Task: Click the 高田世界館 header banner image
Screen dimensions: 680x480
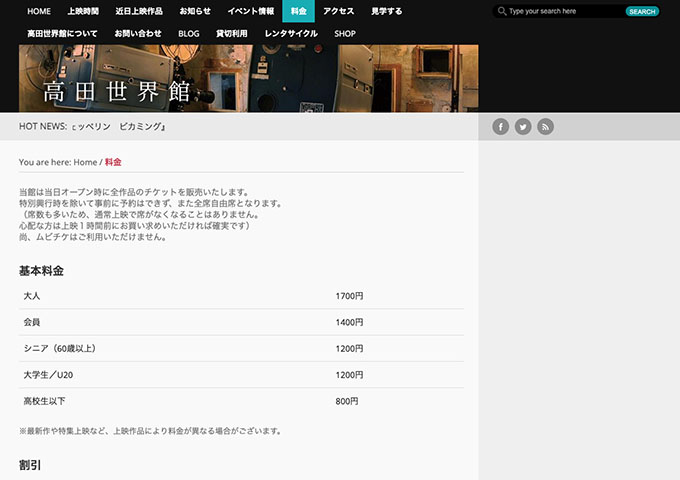Action: (248, 79)
